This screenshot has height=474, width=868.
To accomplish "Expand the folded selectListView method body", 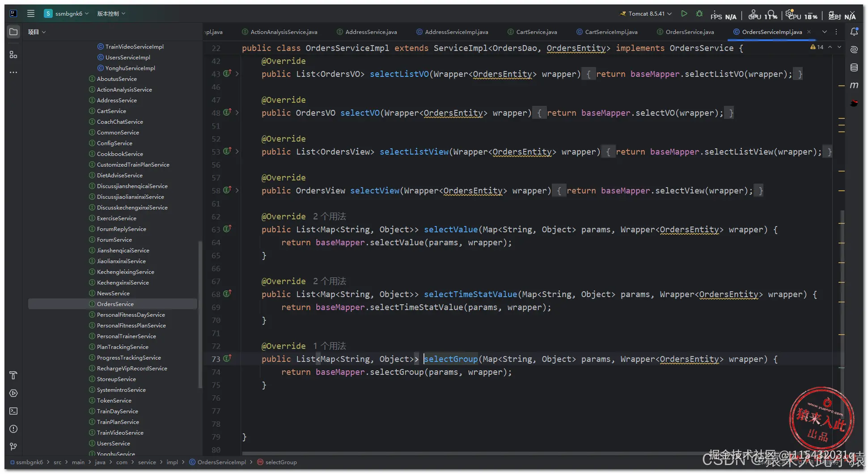I will [237, 151].
